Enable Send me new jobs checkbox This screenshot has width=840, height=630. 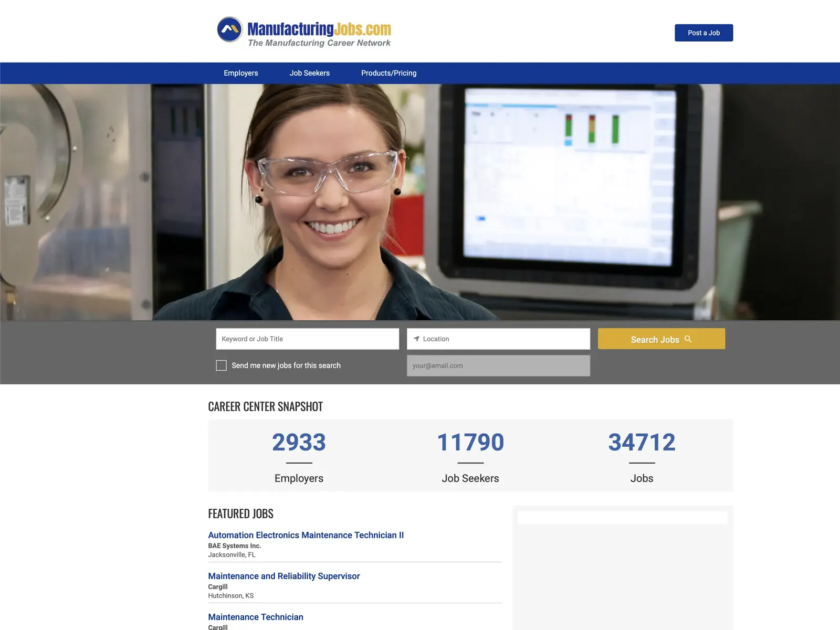coord(221,365)
